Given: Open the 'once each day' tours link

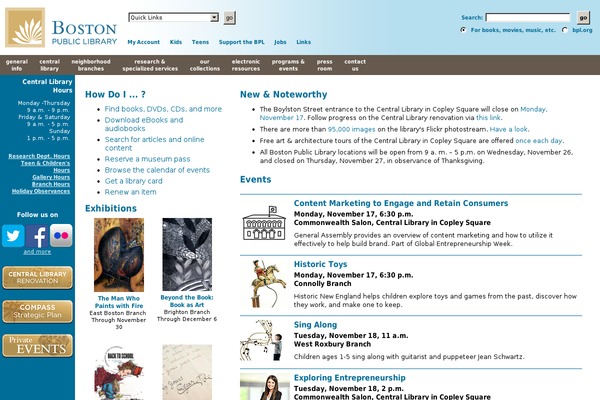Looking at the screenshot, I should (x=539, y=140).
